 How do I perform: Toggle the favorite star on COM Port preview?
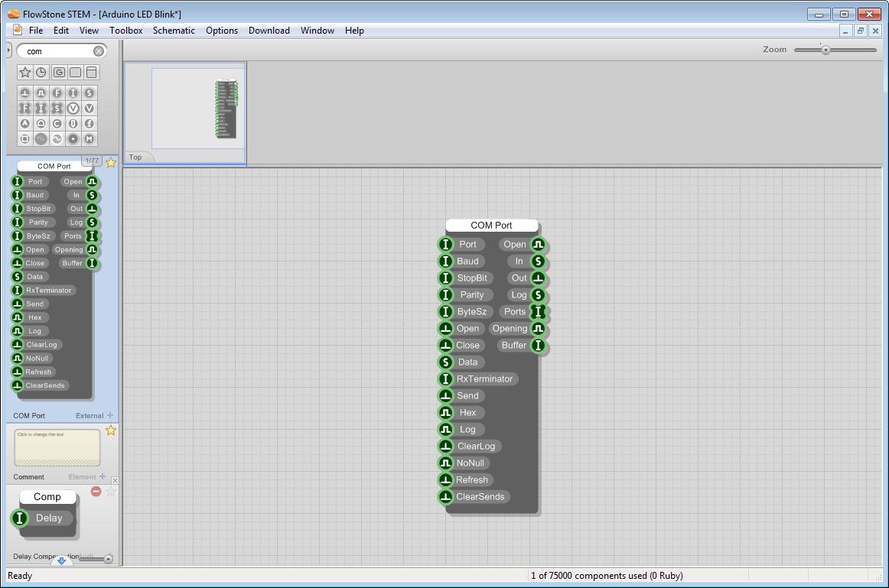[x=111, y=162]
